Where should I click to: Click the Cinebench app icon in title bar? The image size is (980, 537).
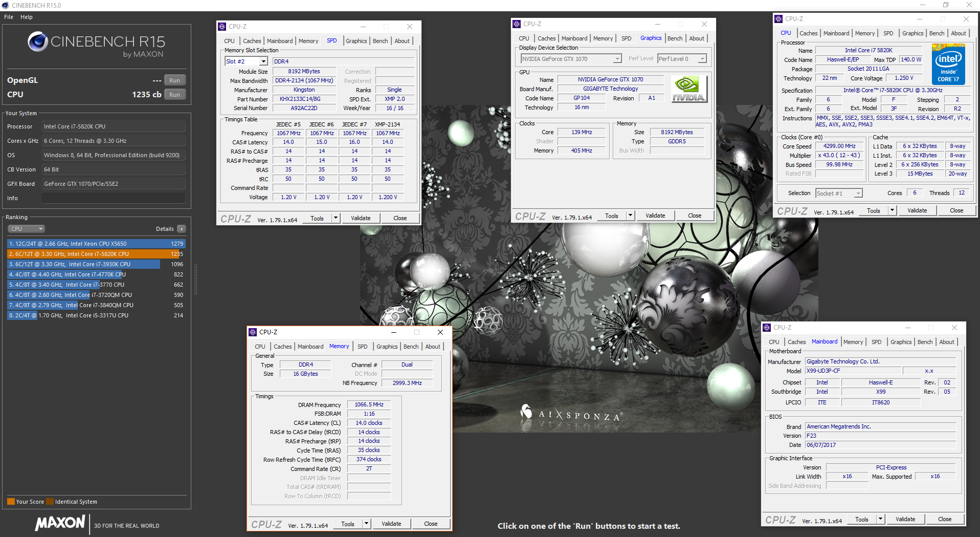point(5,5)
